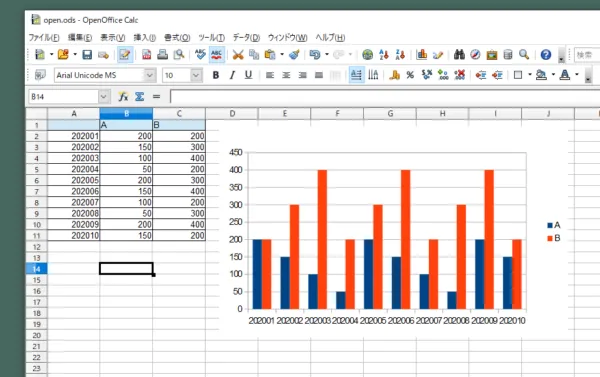Screen dimensions: 600x377
Task: Open the ファイル(F) menu
Action: [x=44, y=38]
